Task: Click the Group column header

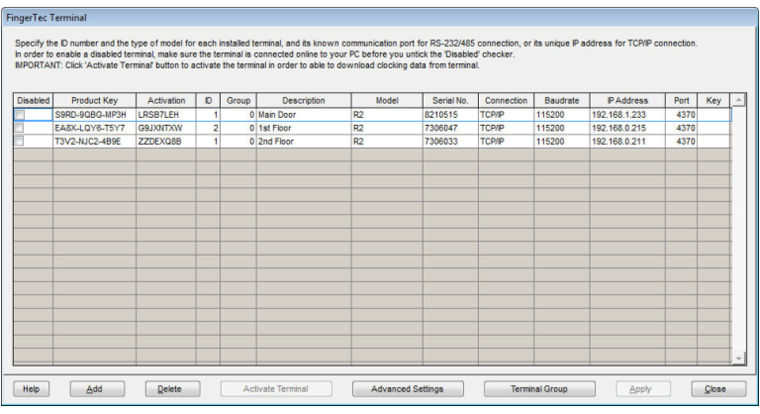Action: pyautogui.click(x=238, y=100)
